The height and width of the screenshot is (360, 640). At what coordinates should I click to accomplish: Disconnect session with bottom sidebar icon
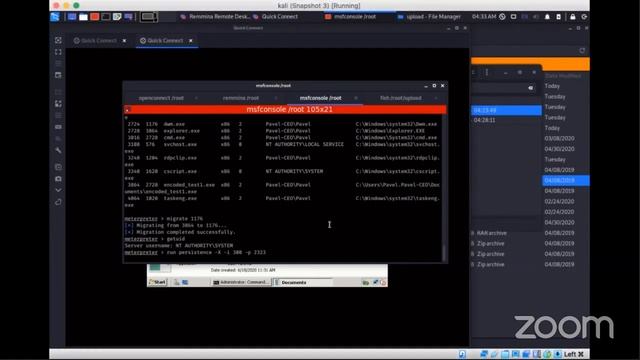[x=58, y=202]
